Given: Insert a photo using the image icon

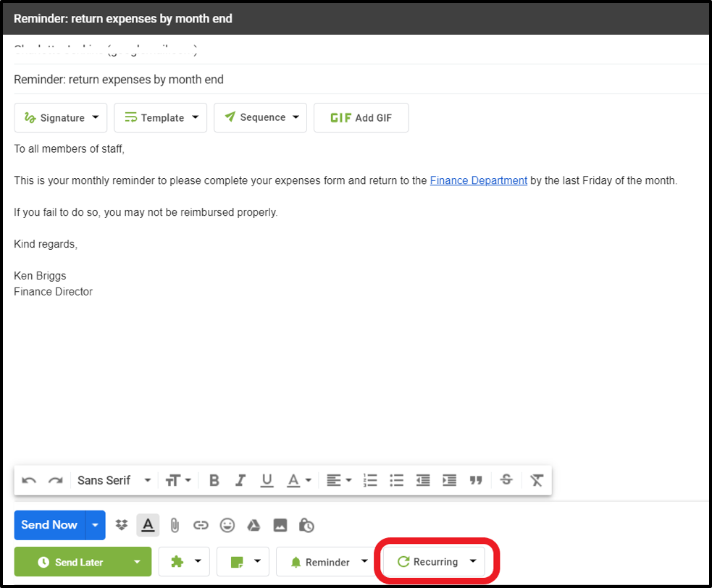Looking at the screenshot, I should 280,525.
